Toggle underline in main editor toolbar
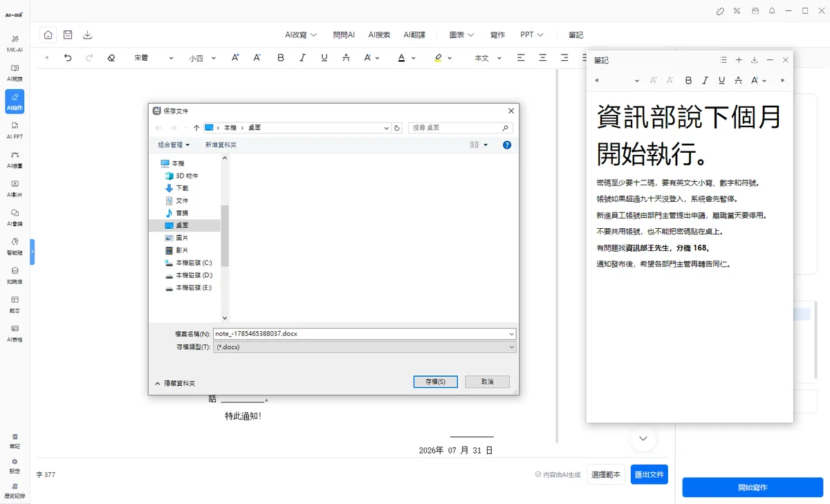The width and height of the screenshot is (830, 504). point(324,58)
